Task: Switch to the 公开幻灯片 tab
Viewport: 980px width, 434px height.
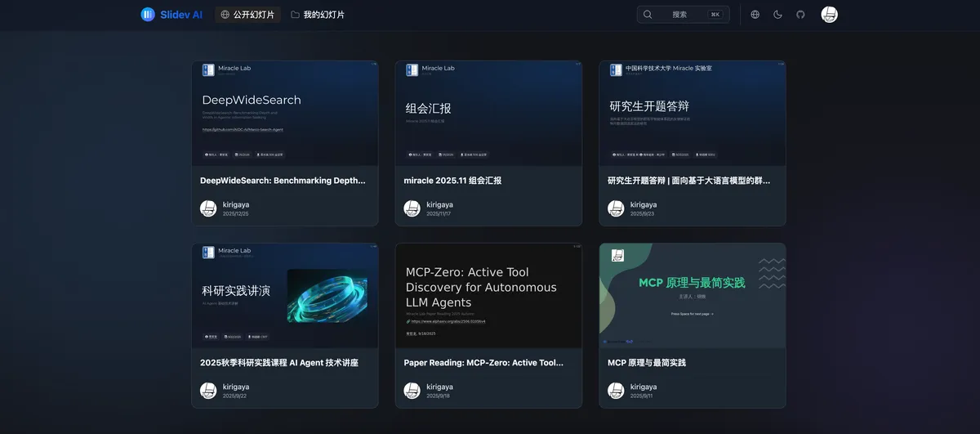Action: tap(247, 14)
